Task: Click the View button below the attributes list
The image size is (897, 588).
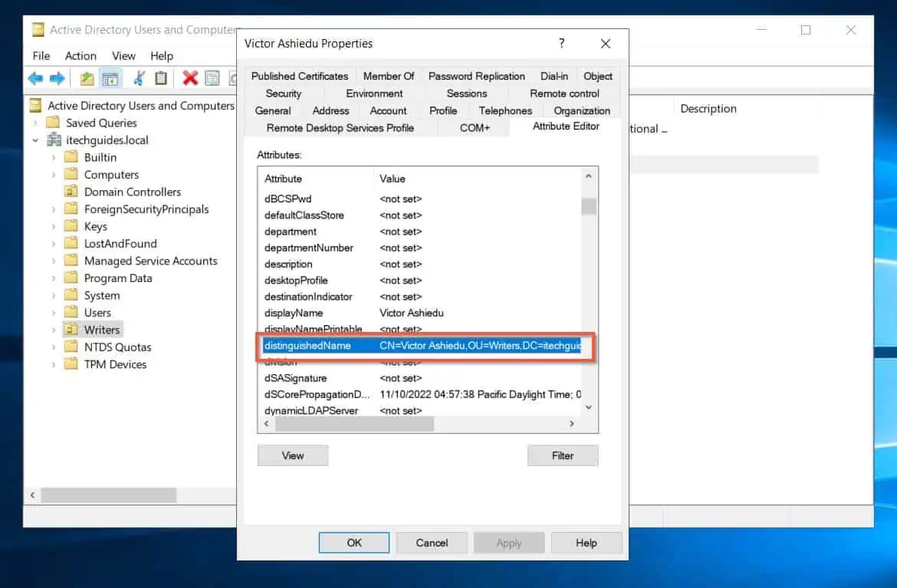Action: point(293,455)
